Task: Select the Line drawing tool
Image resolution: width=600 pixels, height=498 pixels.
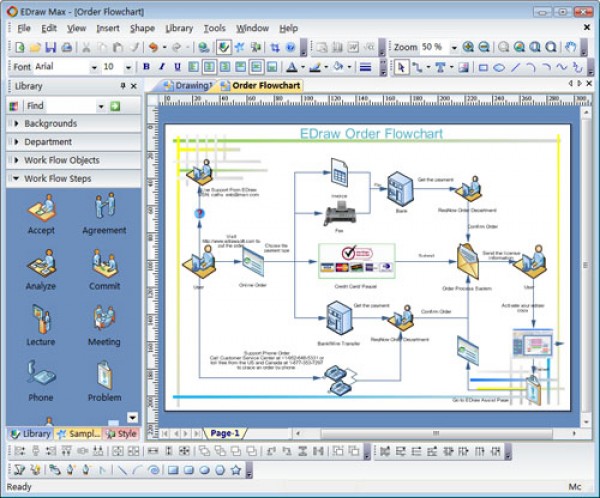Action: (x=515, y=68)
